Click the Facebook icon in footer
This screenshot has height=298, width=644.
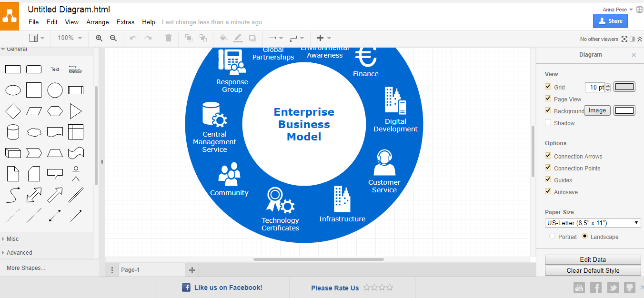595,288
